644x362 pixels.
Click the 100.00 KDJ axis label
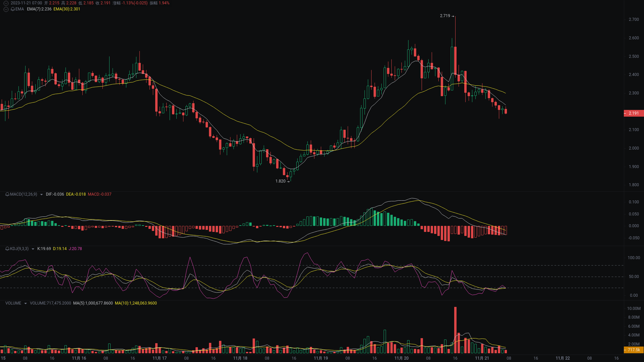click(634, 258)
